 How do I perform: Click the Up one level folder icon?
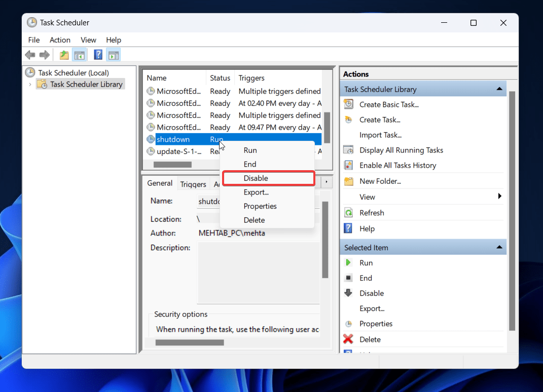pos(64,55)
